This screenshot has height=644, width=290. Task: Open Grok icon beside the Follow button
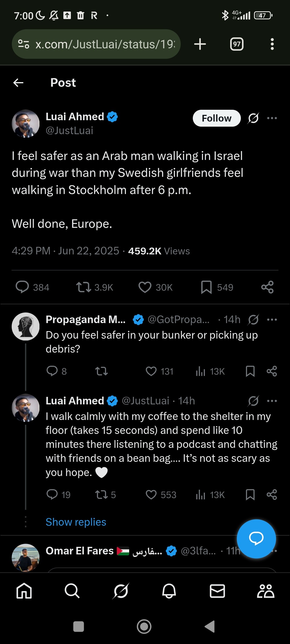(x=253, y=118)
